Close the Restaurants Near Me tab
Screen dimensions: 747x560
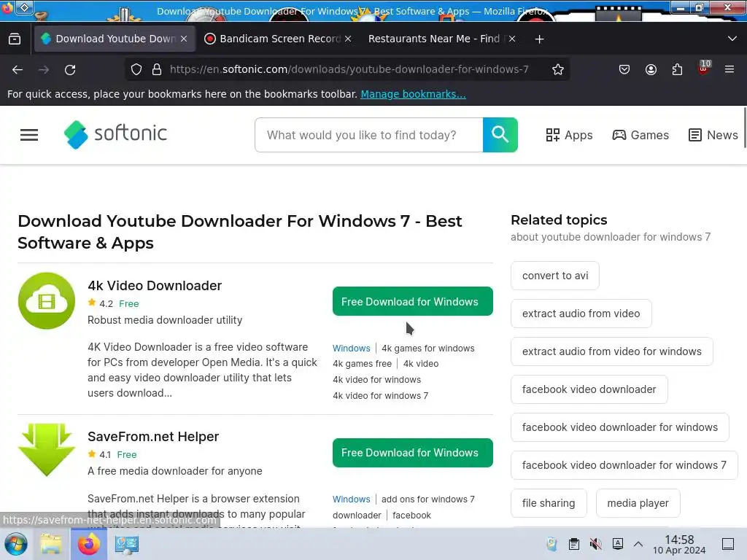[x=511, y=39]
